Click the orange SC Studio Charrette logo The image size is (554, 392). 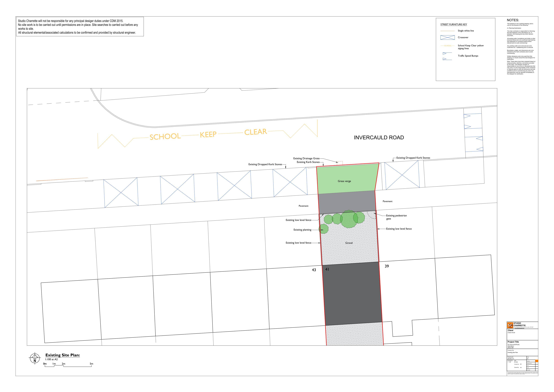pyautogui.click(x=510, y=325)
